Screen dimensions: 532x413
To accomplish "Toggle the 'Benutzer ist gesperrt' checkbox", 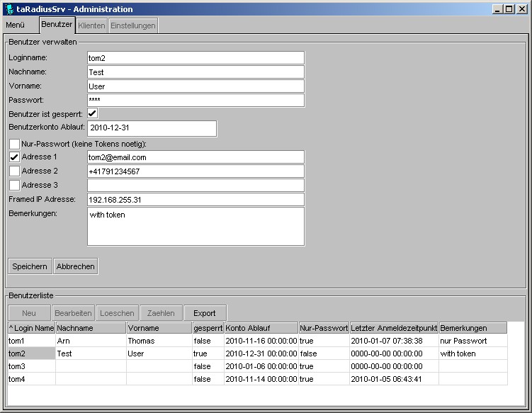I will pyautogui.click(x=93, y=113).
